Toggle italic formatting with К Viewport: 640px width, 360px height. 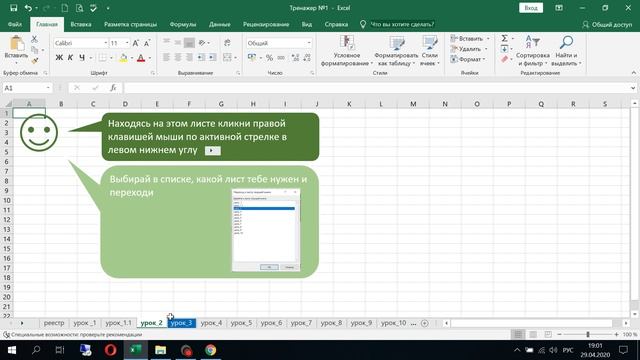click(x=70, y=58)
